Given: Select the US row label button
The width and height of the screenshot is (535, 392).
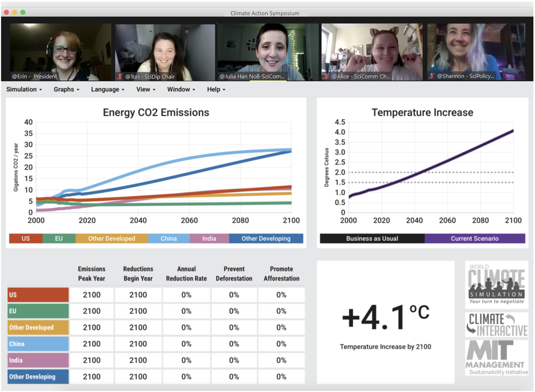Looking at the screenshot, I should click(38, 295).
